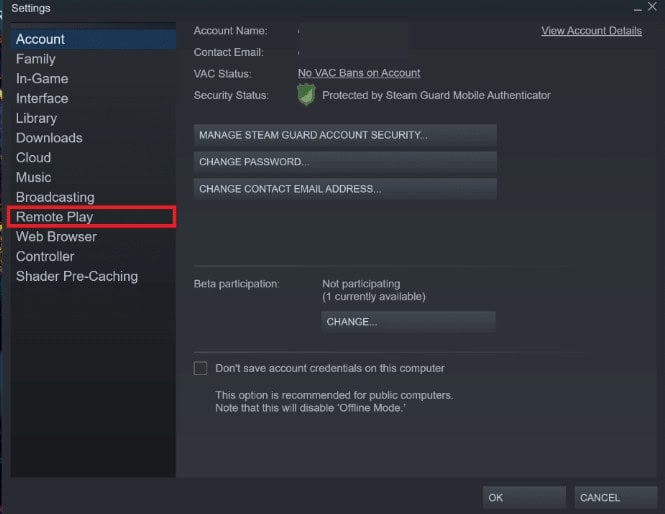The height and width of the screenshot is (514, 665).
Task: Click the 'Settings' window title text
Action: point(31,8)
